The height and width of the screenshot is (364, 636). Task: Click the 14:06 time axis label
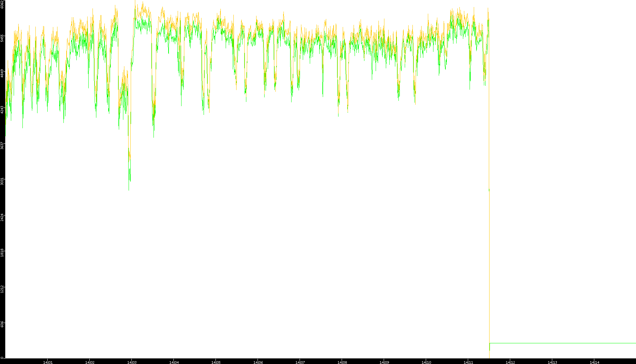(x=258, y=362)
